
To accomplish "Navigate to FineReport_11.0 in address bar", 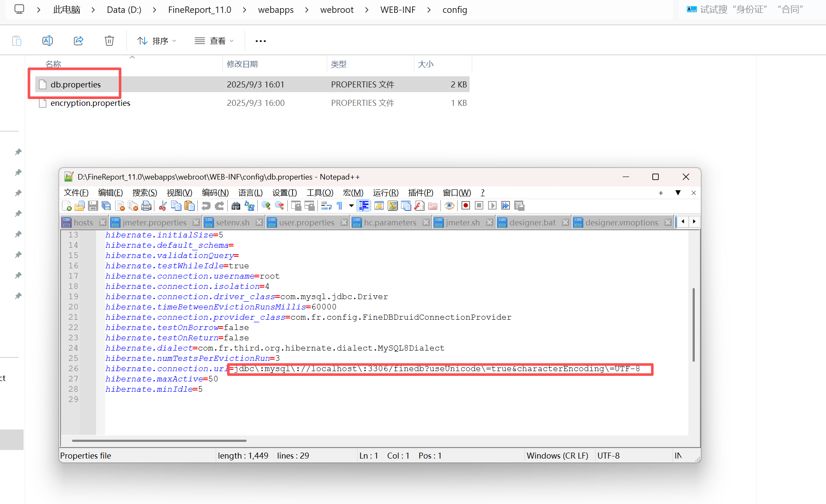I will [199, 10].
